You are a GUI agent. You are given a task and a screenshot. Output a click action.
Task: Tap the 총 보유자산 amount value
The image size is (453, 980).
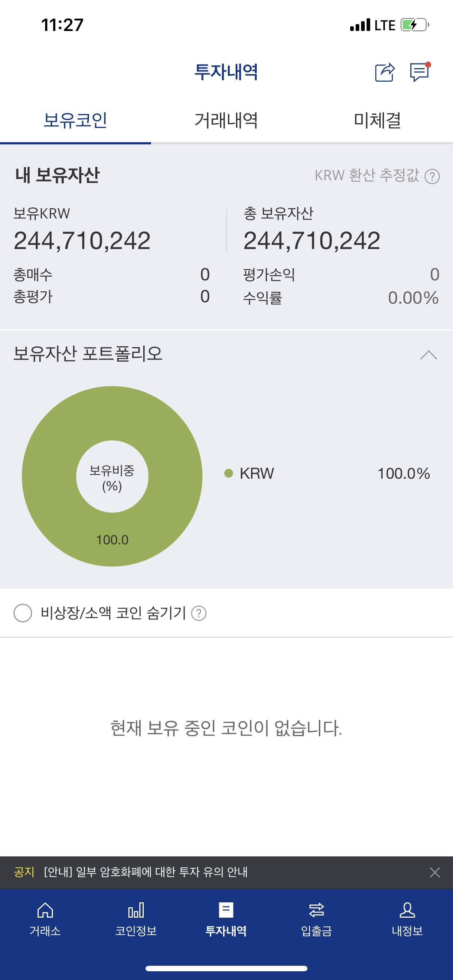312,241
